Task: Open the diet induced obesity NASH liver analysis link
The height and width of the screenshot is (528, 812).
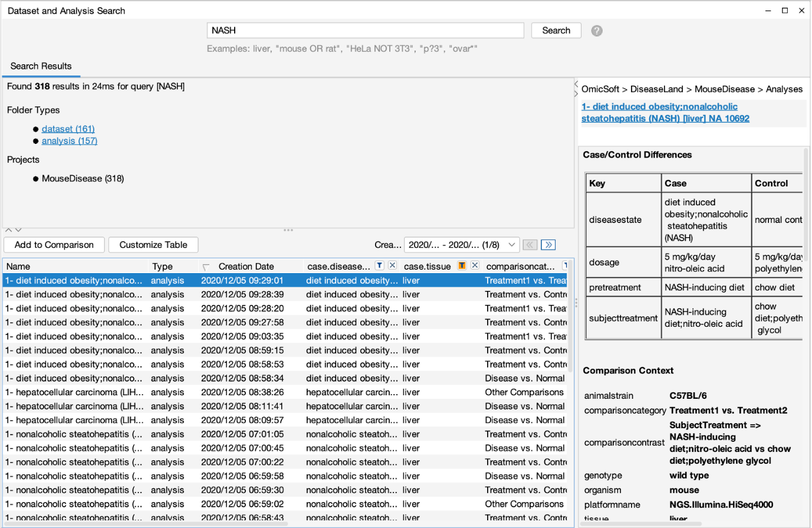Action: 665,113
